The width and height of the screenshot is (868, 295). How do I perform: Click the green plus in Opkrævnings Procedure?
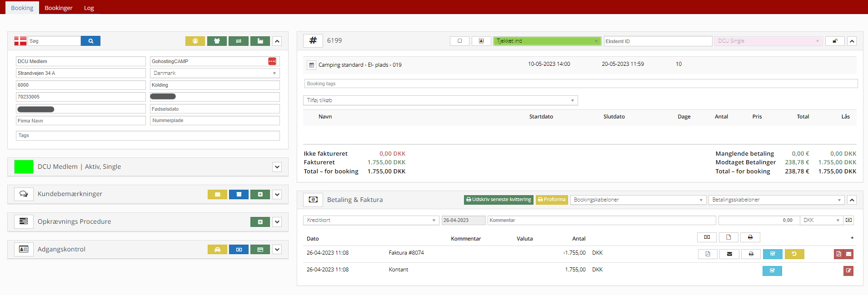tap(260, 222)
